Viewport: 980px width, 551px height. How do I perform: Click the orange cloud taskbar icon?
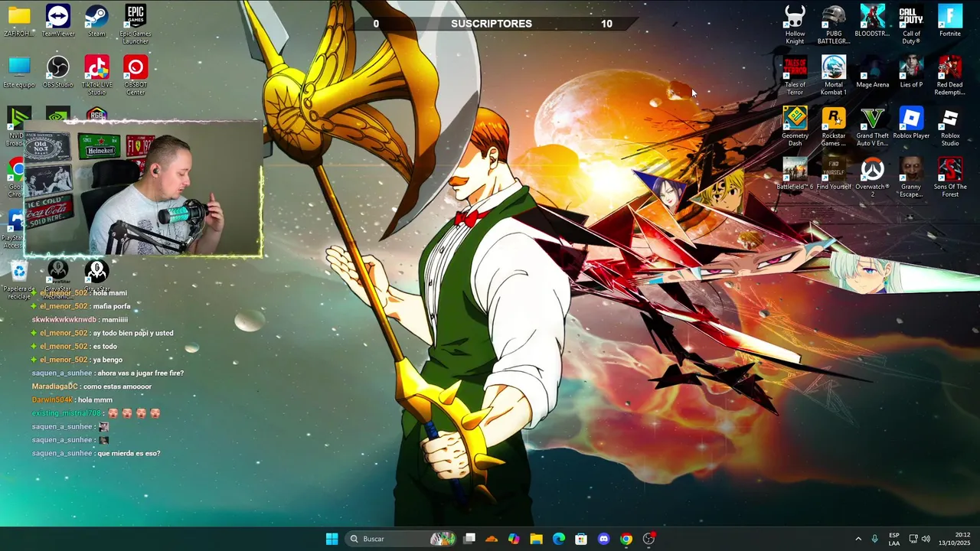click(x=492, y=539)
